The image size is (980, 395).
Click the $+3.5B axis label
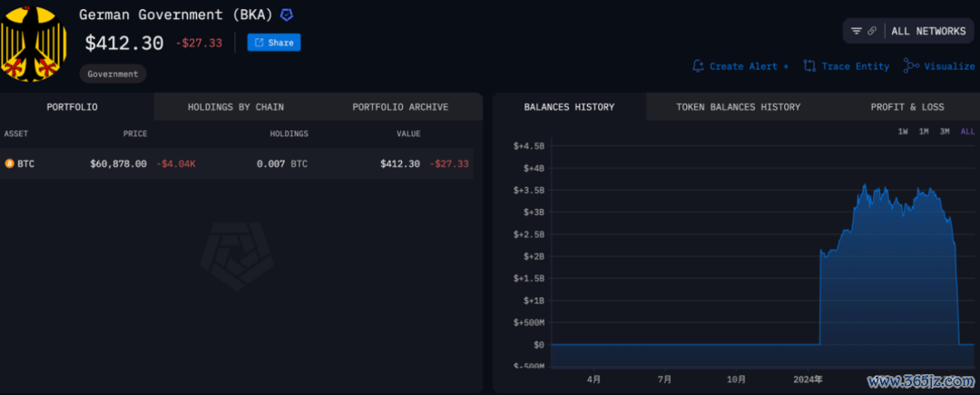point(529,190)
